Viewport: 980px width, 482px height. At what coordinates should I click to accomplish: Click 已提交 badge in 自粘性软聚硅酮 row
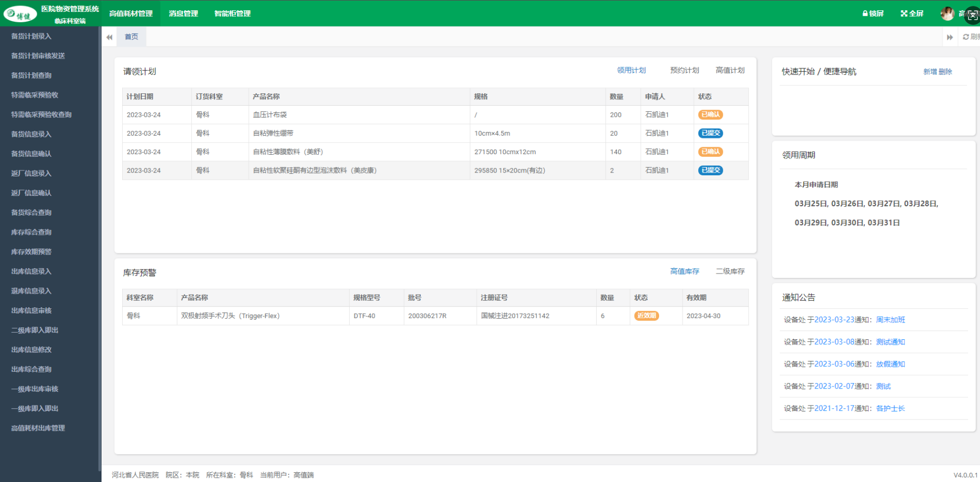[x=710, y=170]
